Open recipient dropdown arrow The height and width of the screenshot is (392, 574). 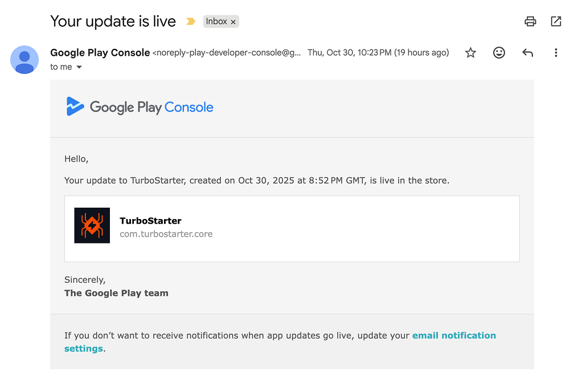click(x=79, y=67)
